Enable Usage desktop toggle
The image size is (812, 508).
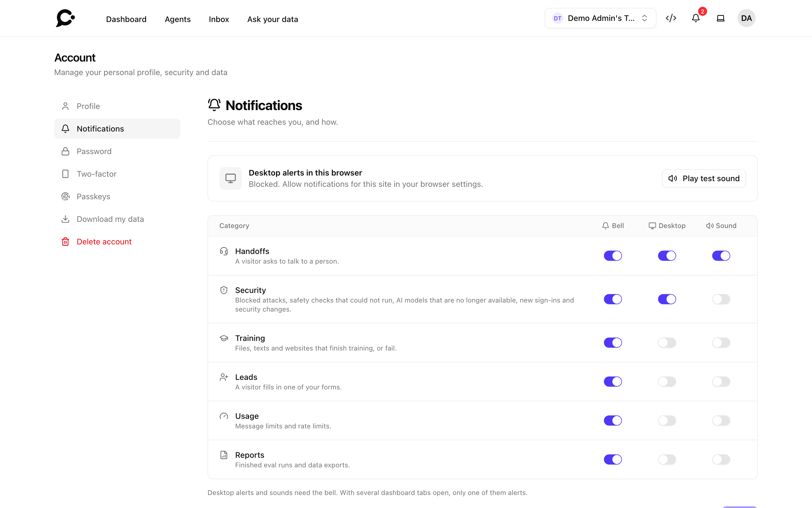(x=667, y=421)
